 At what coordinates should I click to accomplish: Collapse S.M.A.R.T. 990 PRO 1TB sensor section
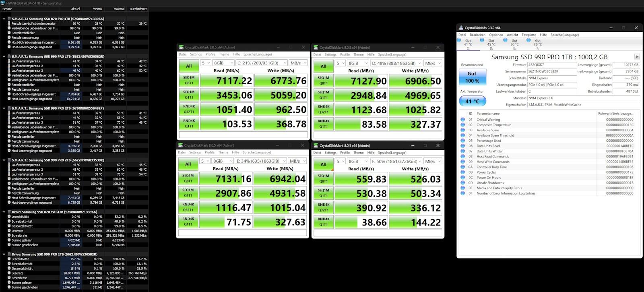(x=4, y=56)
